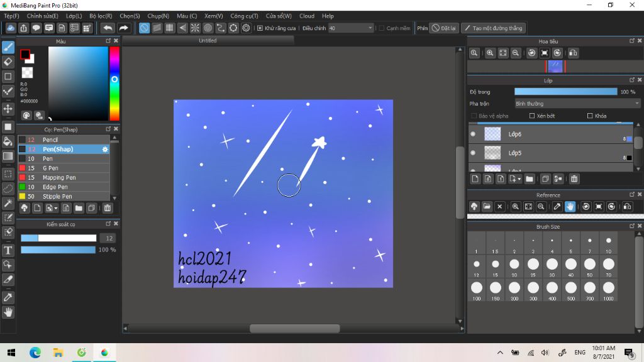
Task: Choose the Stipple Pen brush
Action: click(64, 197)
